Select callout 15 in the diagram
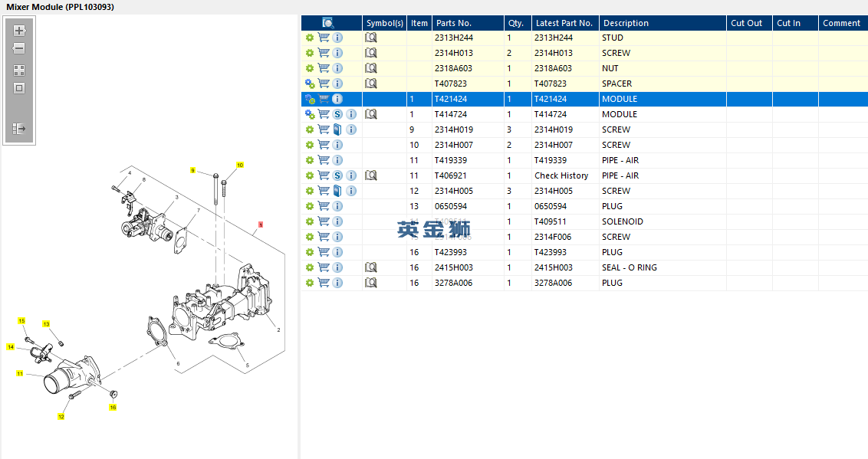 tap(21, 321)
